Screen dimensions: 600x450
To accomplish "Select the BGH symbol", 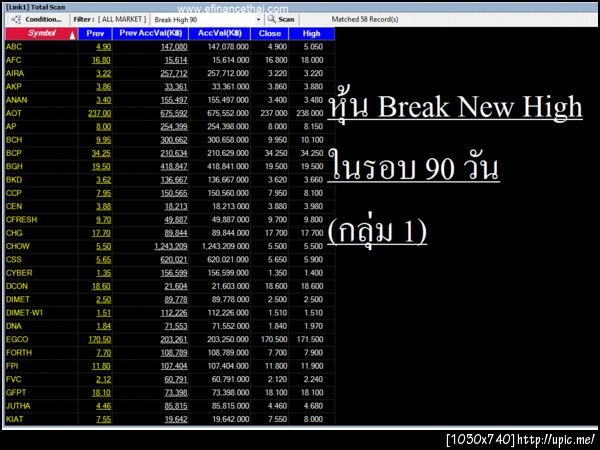I will (14, 166).
